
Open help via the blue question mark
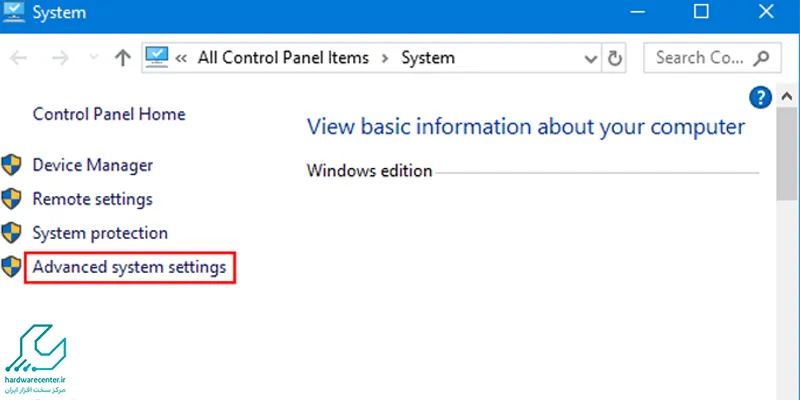point(760,97)
